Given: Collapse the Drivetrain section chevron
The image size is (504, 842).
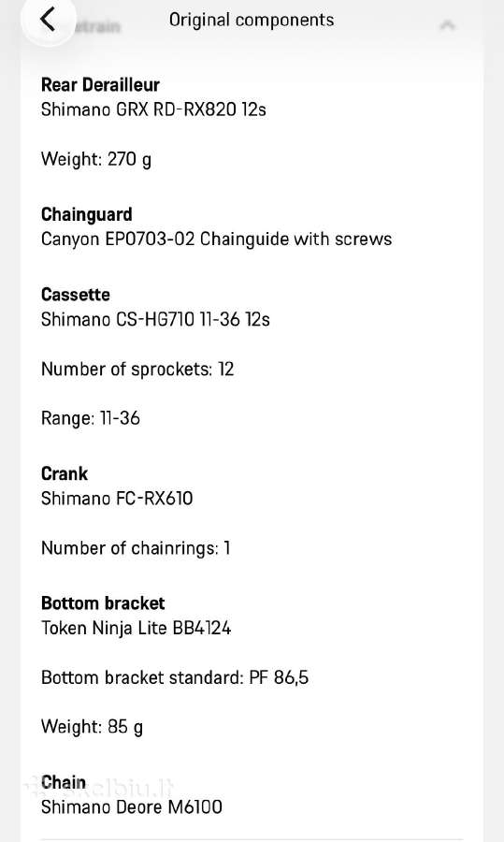Looking at the screenshot, I should [448, 24].
